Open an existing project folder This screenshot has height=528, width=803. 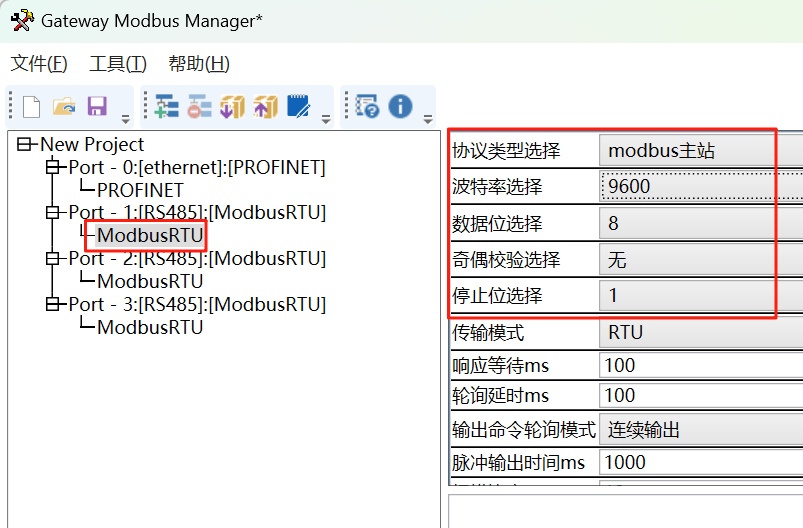tap(64, 107)
